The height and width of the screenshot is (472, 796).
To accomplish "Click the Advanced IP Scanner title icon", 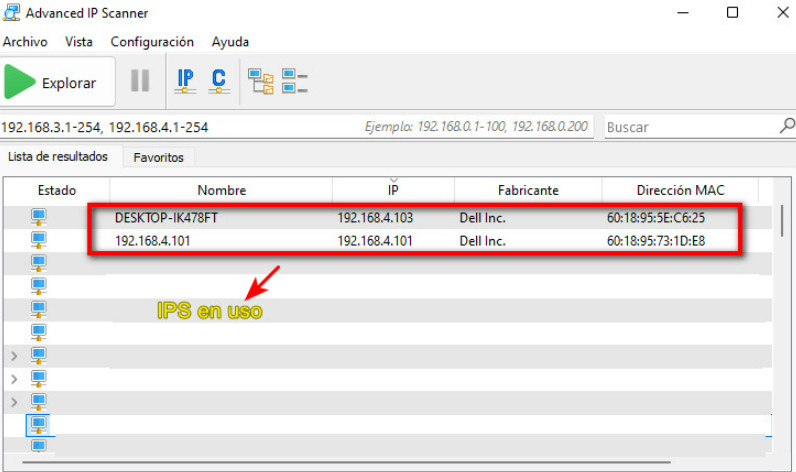I will 11,12.
